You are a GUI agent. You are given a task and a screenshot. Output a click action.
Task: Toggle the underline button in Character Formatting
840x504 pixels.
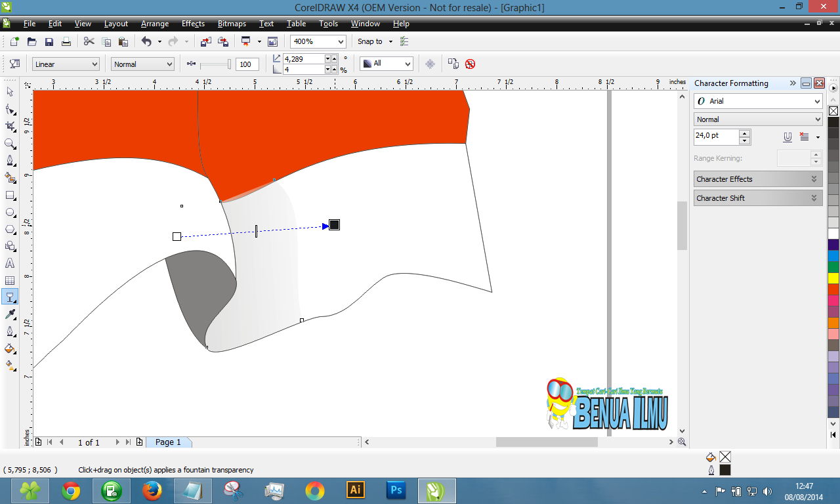click(787, 137)
